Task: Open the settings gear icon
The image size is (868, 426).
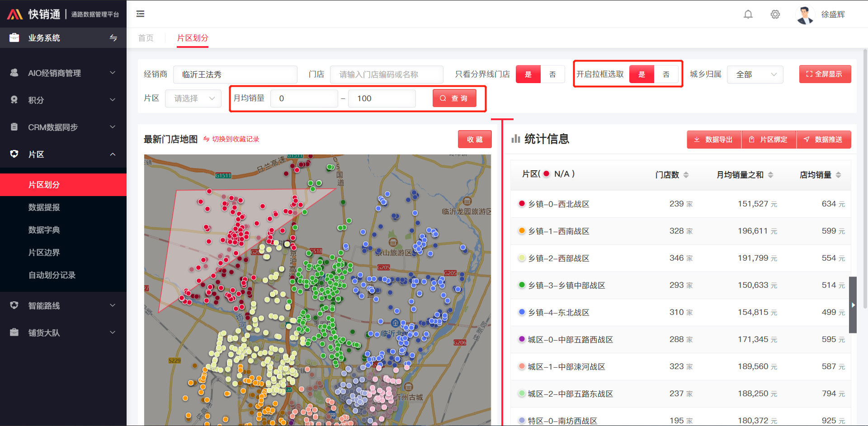Action: pos(775,14)
